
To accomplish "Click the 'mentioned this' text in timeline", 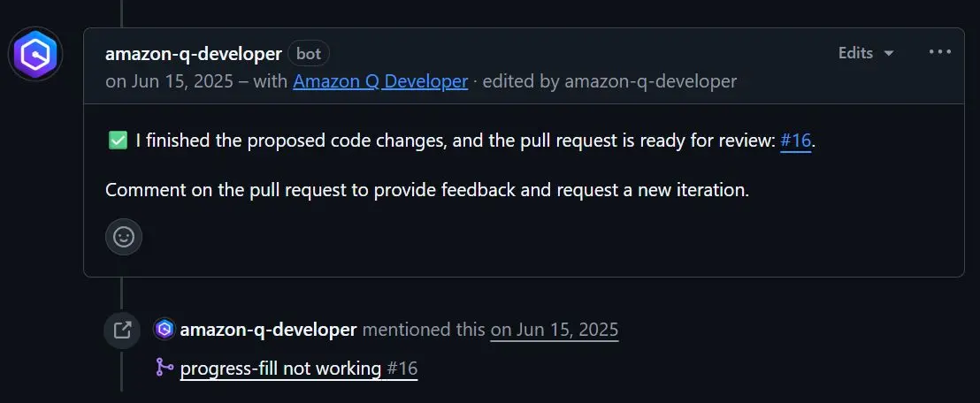I will 424,331.
